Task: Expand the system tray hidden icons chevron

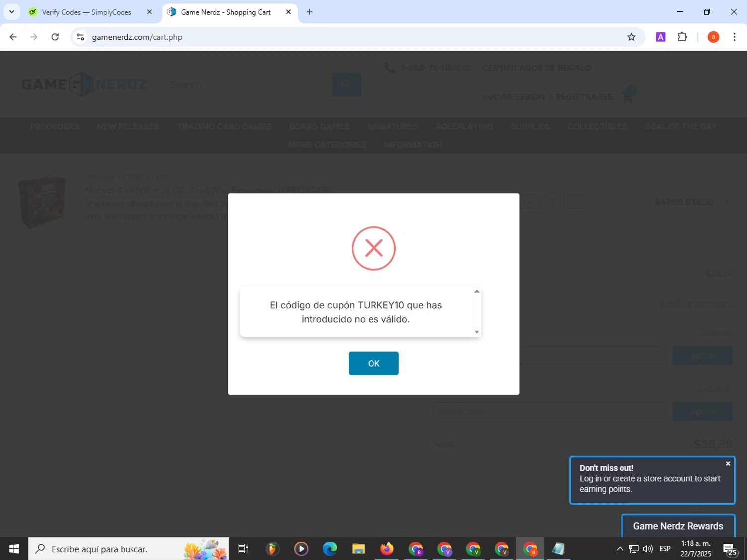Action: 620,549
